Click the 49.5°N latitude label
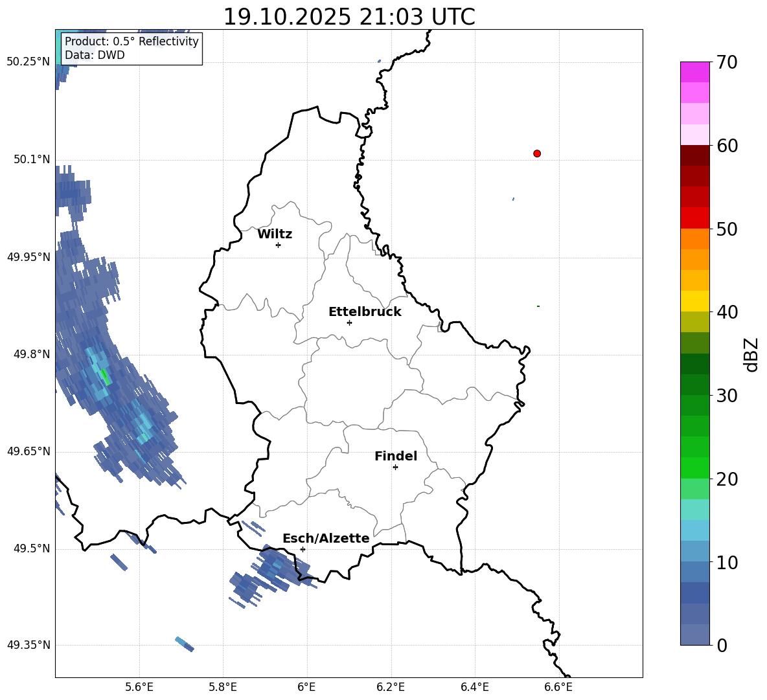The width and height of the screenshot is (767, 700). point(32,548)
